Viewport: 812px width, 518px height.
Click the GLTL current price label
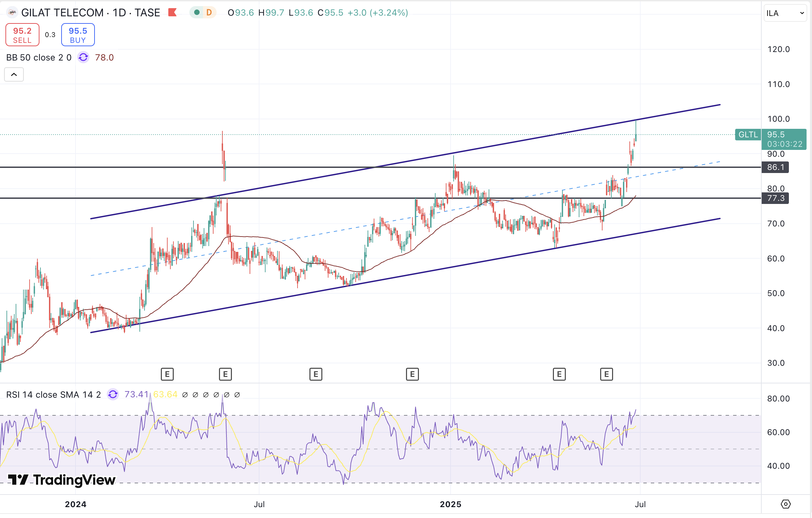(x=748, y=135)
